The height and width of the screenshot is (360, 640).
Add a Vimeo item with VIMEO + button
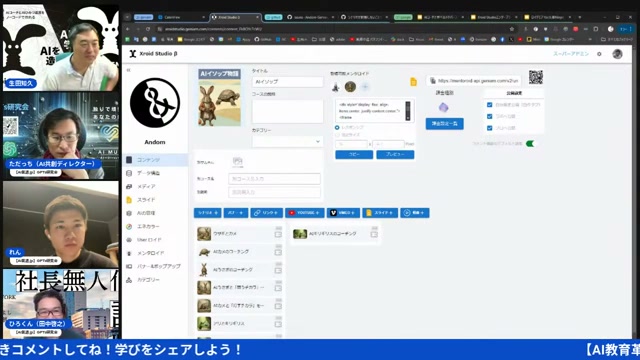pyautogui.click(x=343, y=213)
